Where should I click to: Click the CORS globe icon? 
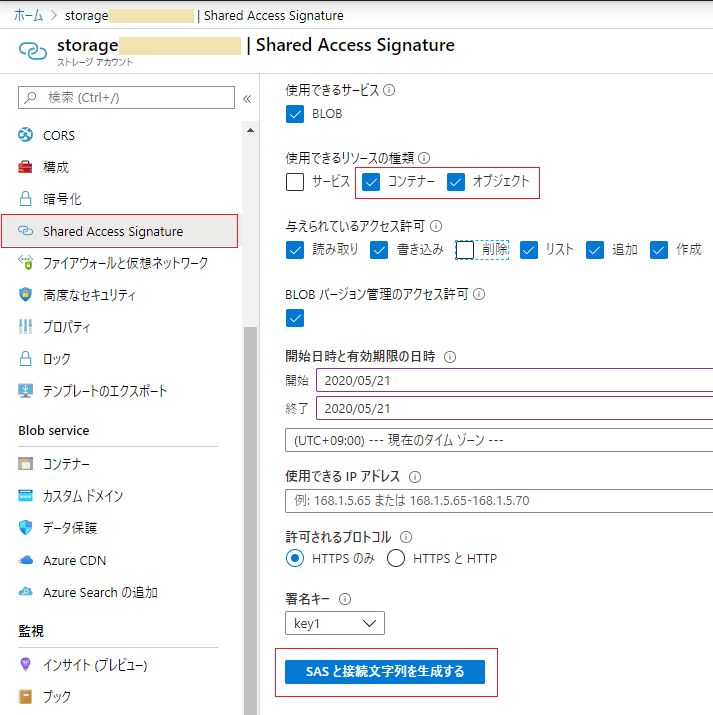point(26,135)
